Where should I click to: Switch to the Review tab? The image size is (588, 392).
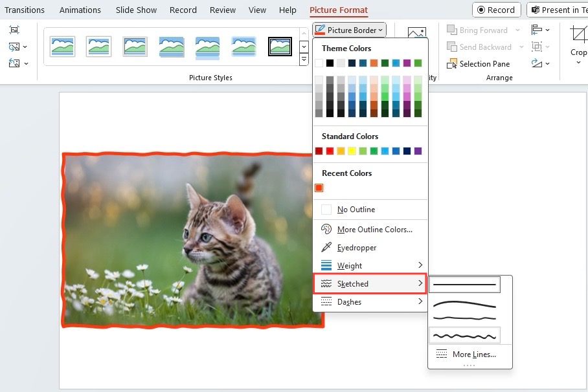point(223,10)
